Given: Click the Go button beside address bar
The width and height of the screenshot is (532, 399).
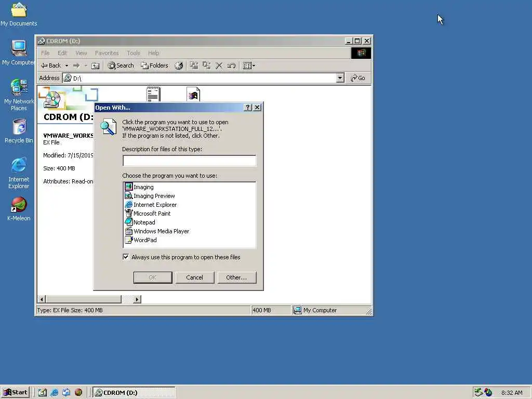Looking at the screenshot, I should tap(358, 78).
